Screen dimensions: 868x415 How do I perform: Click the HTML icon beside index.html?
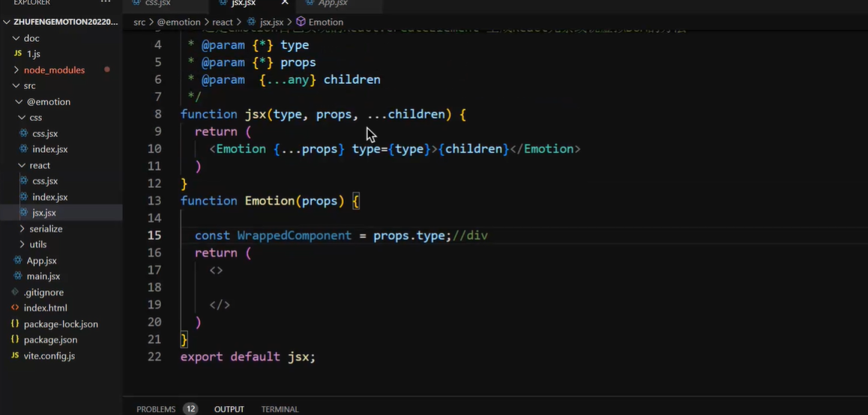click(x=16, y=308)
